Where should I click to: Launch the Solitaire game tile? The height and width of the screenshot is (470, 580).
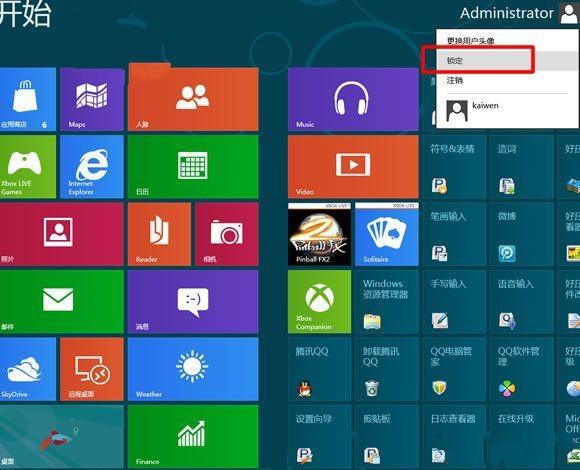click(387, 234)
